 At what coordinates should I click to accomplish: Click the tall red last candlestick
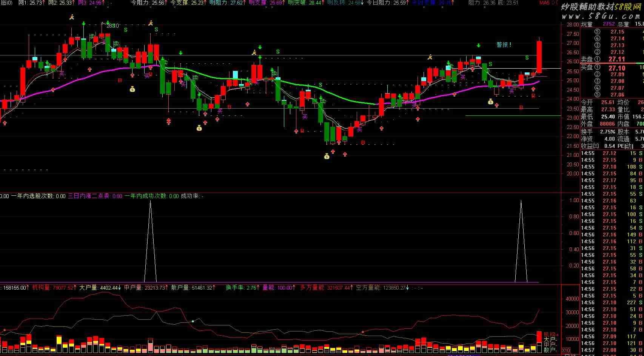(x=539, y=57)
